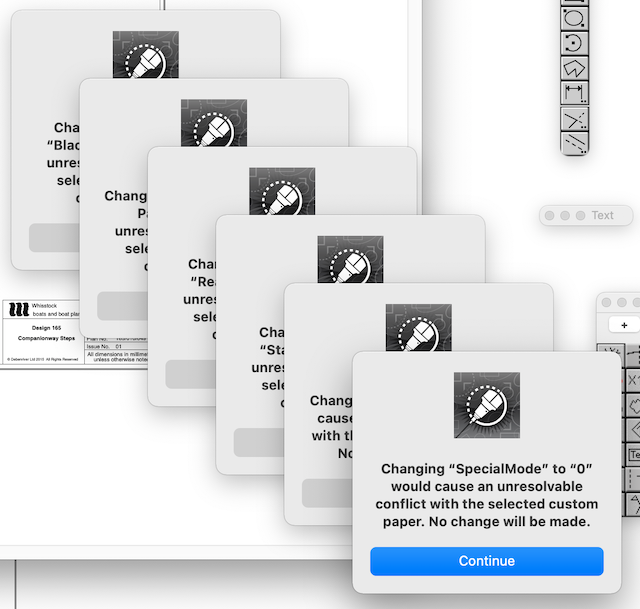Click the SpecialMode conflict message text
640x609 pixels.
coord(487,495)
